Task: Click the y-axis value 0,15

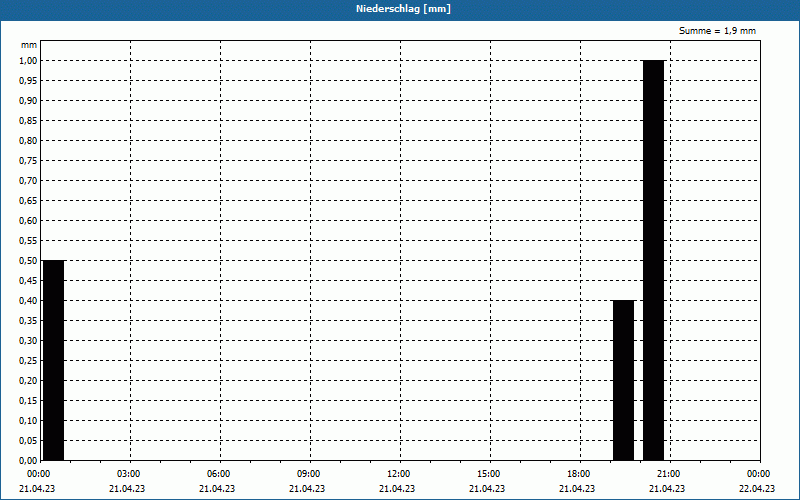Action: coord(28,401)
